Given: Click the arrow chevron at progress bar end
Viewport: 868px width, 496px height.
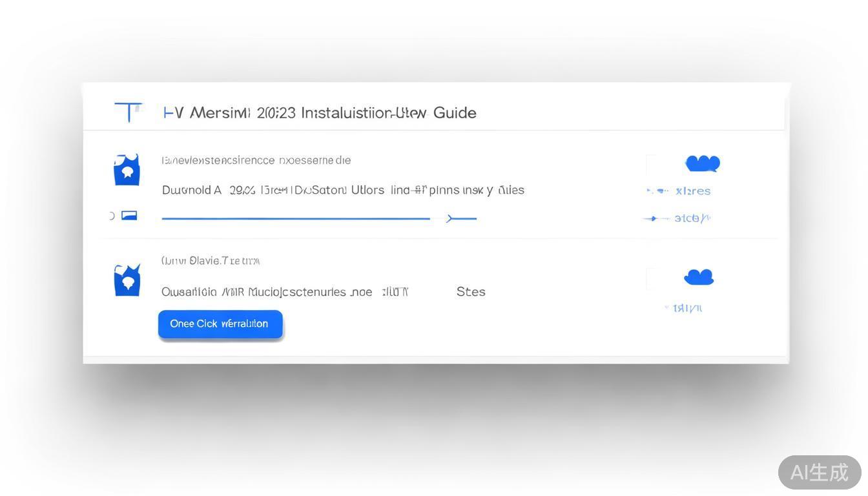Looking at the screenshot, I should (452, 219).
